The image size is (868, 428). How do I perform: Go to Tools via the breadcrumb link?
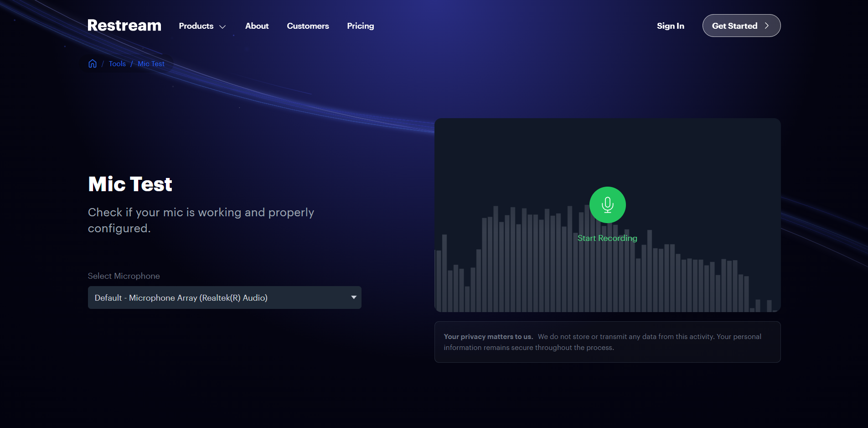tap(117, 63)
